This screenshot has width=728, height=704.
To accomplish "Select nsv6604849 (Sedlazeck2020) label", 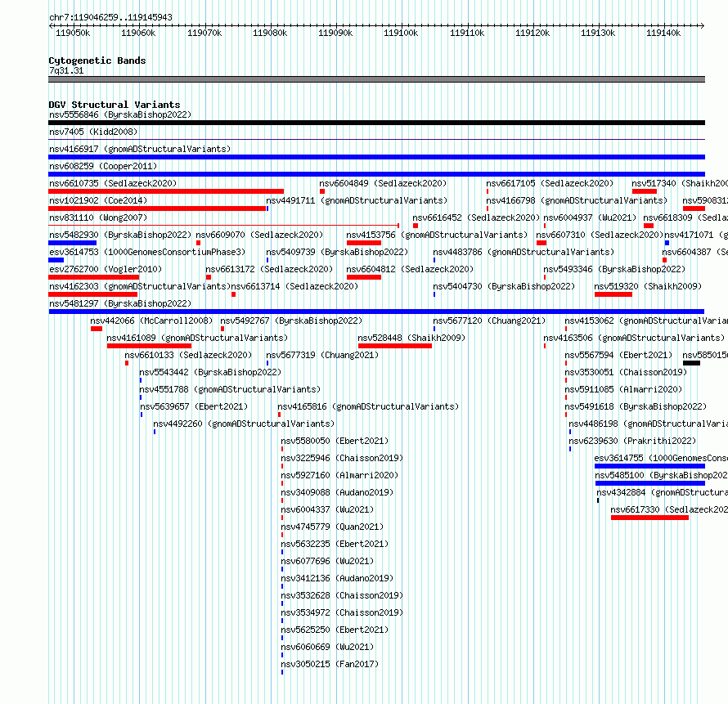I will coord(383,183).
